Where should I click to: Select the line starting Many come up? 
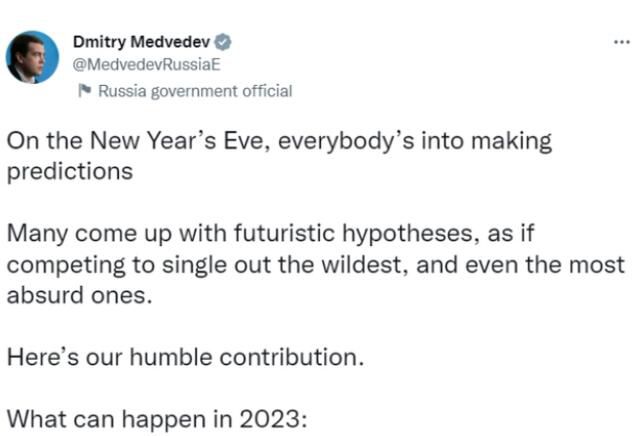click(x=271, y=234)
